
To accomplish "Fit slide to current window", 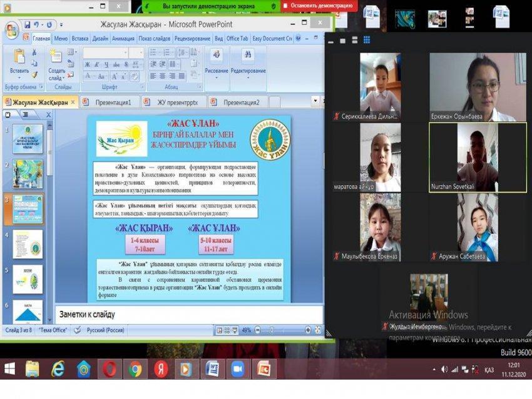I will (x=318, y=330).
